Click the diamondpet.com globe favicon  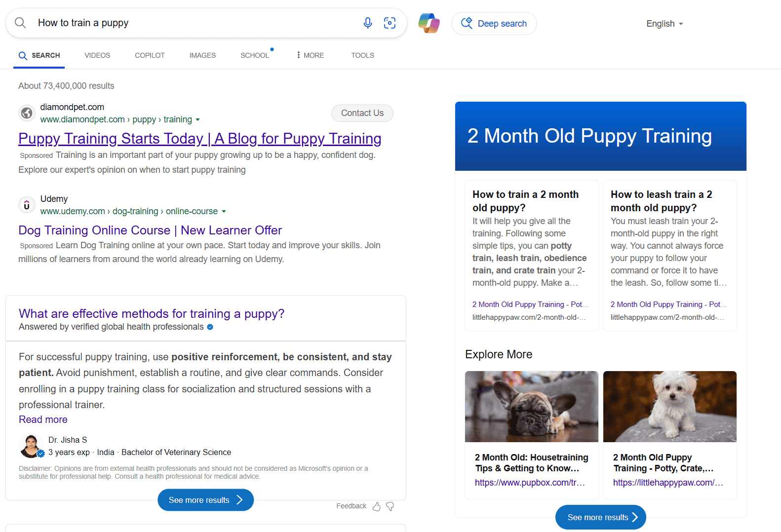(27, 113)
